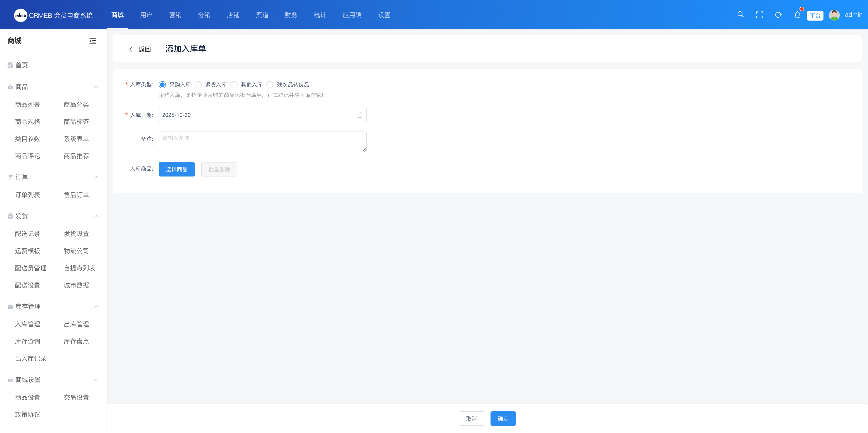868x433 pixels.
Task: Collapse the 商品 sidebar group
Action: tap(96, 87)
